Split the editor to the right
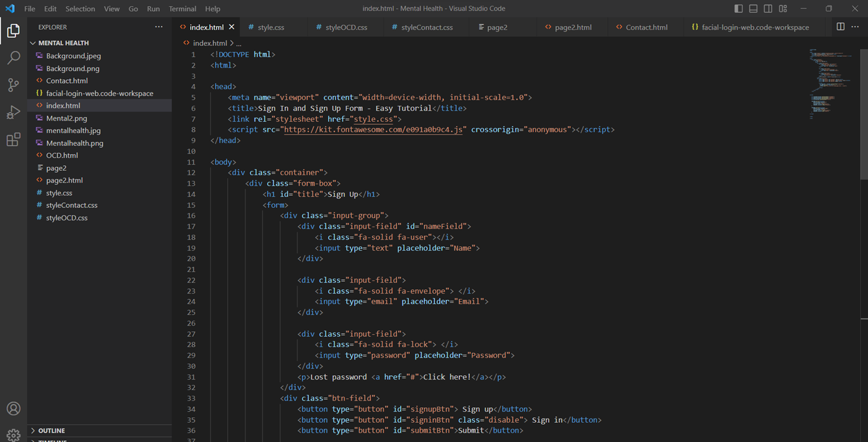868x442 pixels. 840,27
